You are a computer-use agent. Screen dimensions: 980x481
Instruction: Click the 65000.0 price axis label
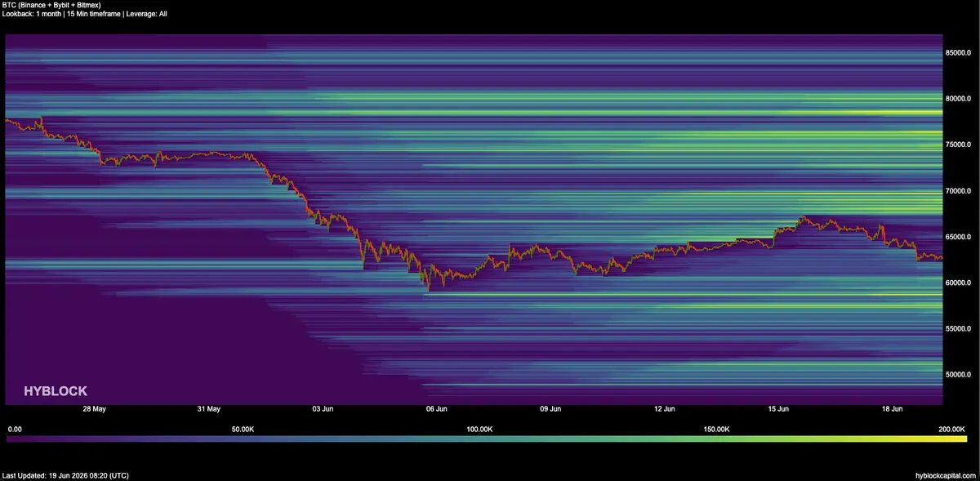(x=960, y=237)
